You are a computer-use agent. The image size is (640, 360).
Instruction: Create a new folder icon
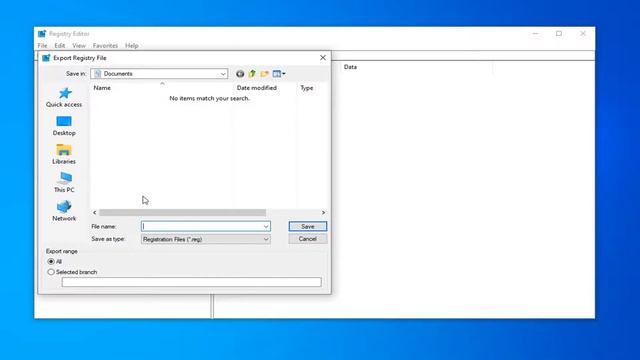[x=264, y=74]
